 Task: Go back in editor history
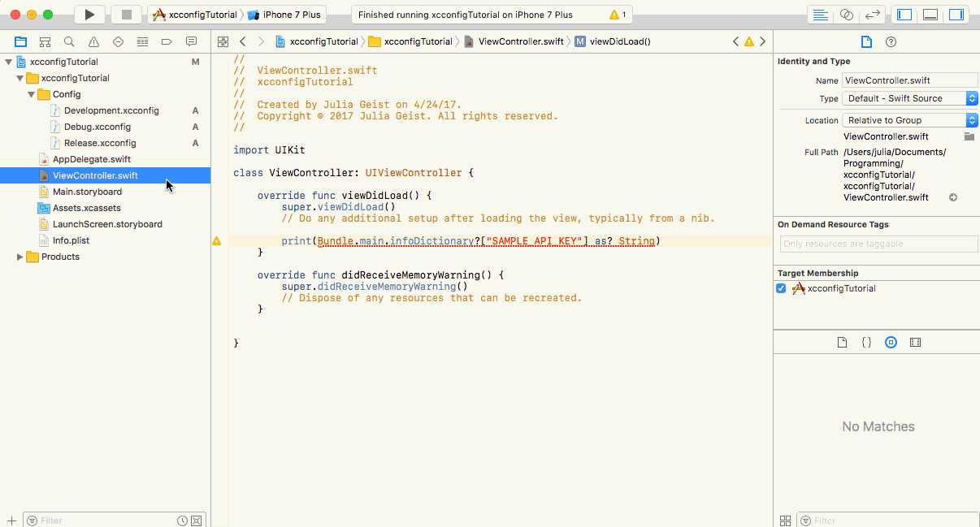242,41
